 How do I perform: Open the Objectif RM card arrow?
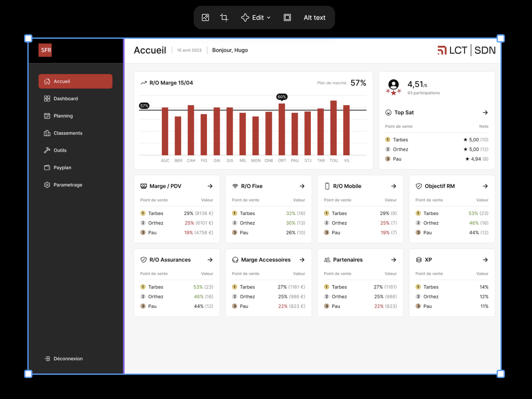click(x=485, y=186)
